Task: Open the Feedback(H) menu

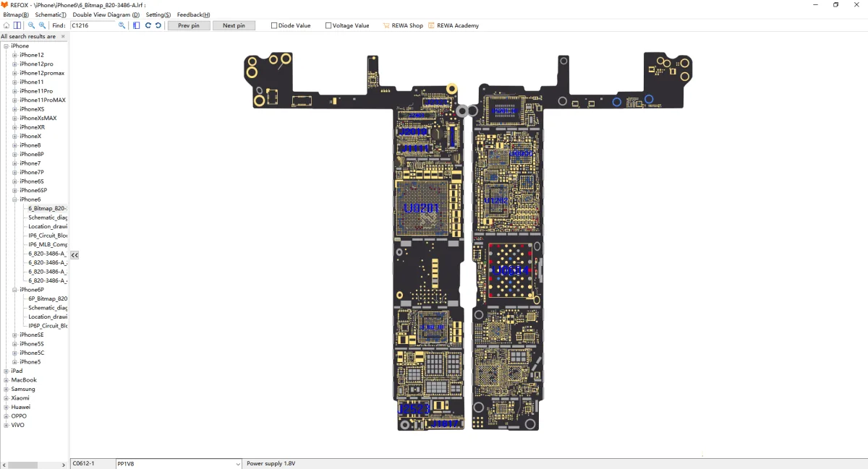Action: 194,14
